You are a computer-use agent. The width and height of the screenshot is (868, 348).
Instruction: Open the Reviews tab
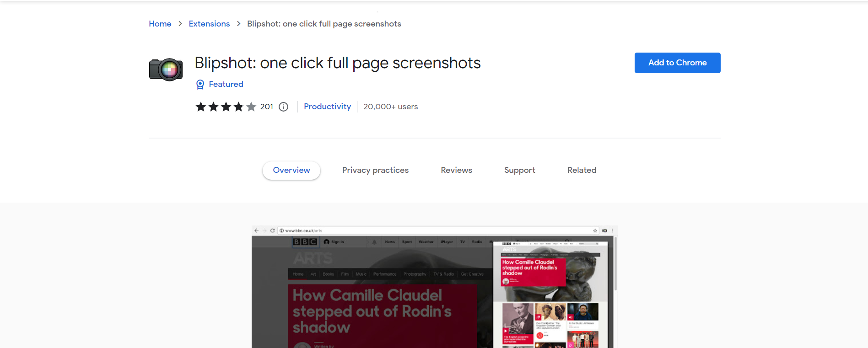click(x=456, y=170)
